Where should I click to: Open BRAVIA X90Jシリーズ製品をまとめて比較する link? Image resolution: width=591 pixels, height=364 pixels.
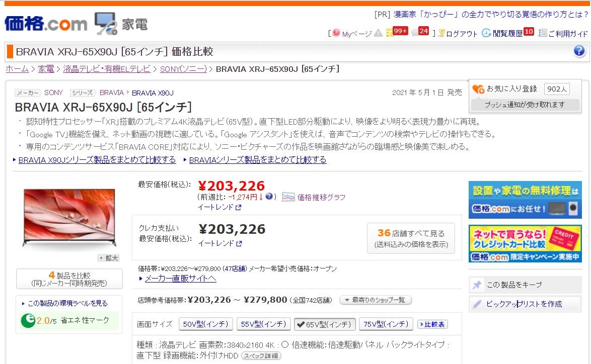tap(97, 160)
